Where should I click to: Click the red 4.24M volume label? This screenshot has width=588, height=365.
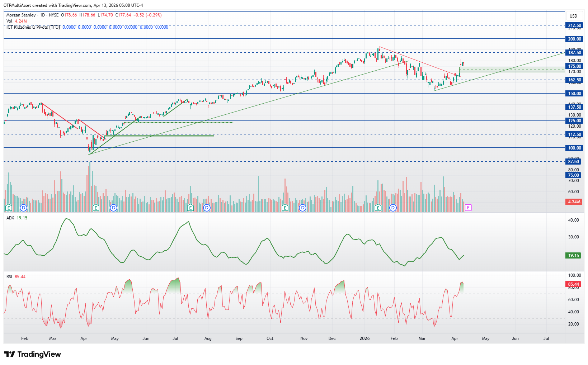574,202
